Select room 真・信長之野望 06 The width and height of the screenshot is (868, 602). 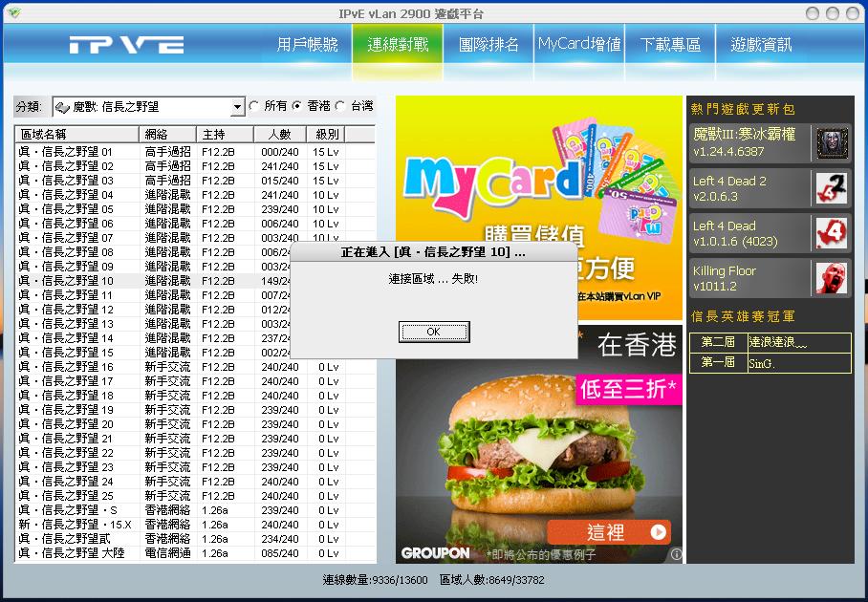[195, 224]
